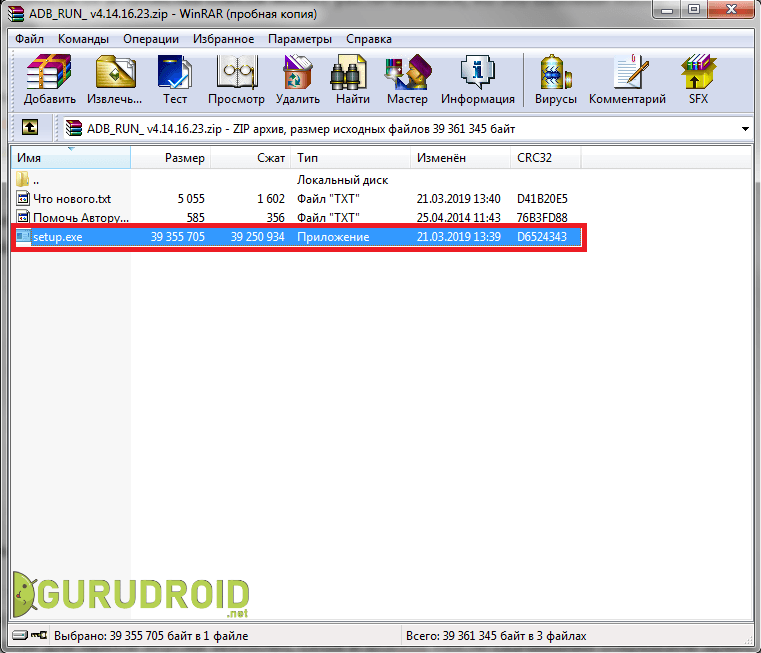Screen dimensions: 761x653
Task: Click the setup.exe application icon
Action: coord(23,236)
